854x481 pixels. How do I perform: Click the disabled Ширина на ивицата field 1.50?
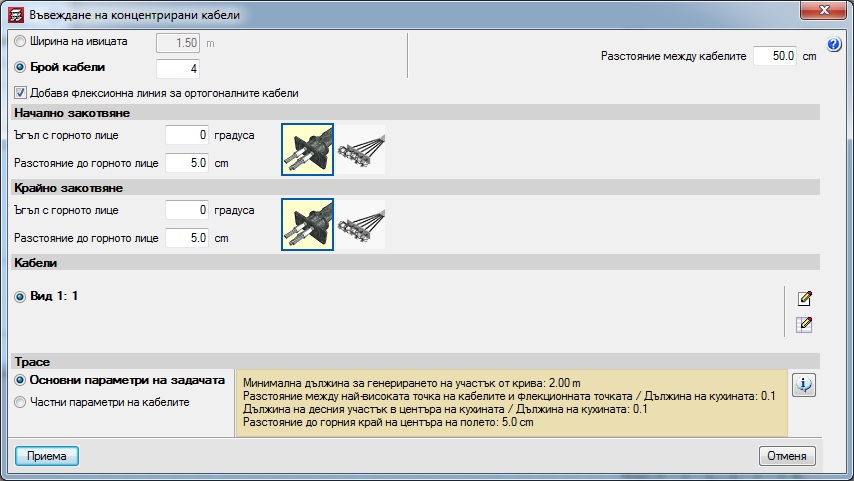(178, 43)
